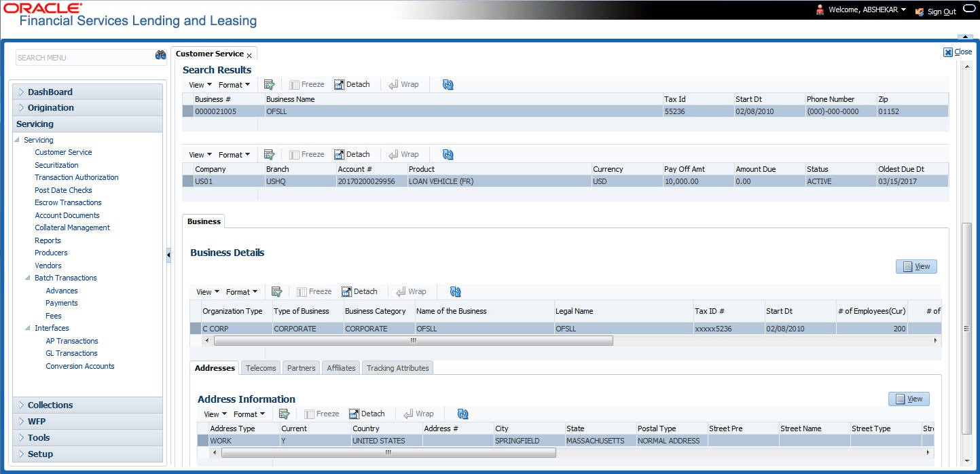Switch to the Telecoms tab

click(x=261, y=368)
